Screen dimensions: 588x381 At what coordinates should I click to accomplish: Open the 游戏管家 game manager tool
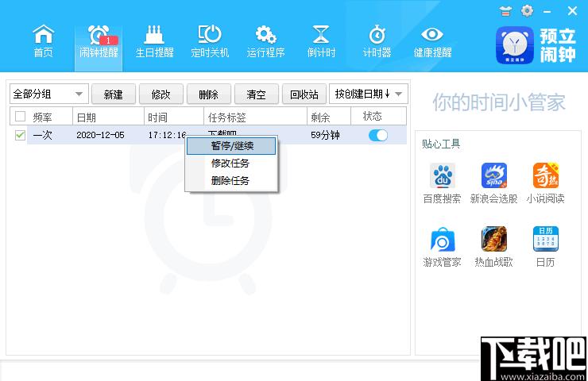(442, 247)
